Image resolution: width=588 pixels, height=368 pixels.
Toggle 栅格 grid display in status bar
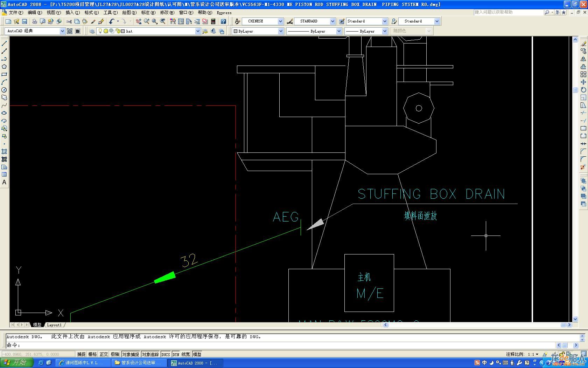pyautogui.click(x=92, y=354)
